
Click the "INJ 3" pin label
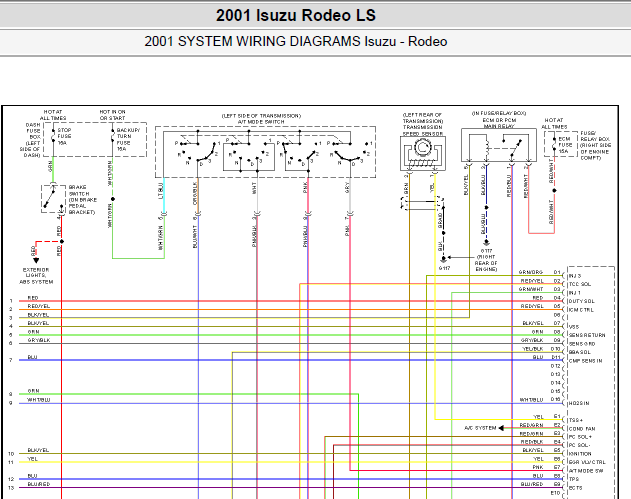575,276
